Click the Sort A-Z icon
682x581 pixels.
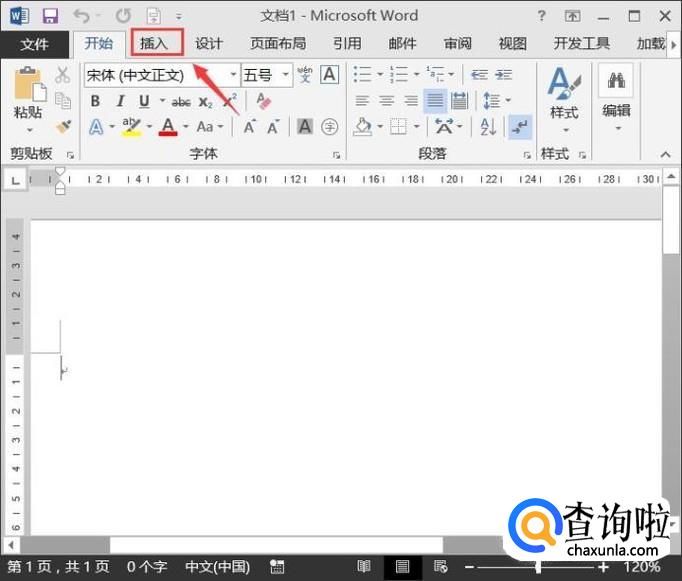point(488,127)
